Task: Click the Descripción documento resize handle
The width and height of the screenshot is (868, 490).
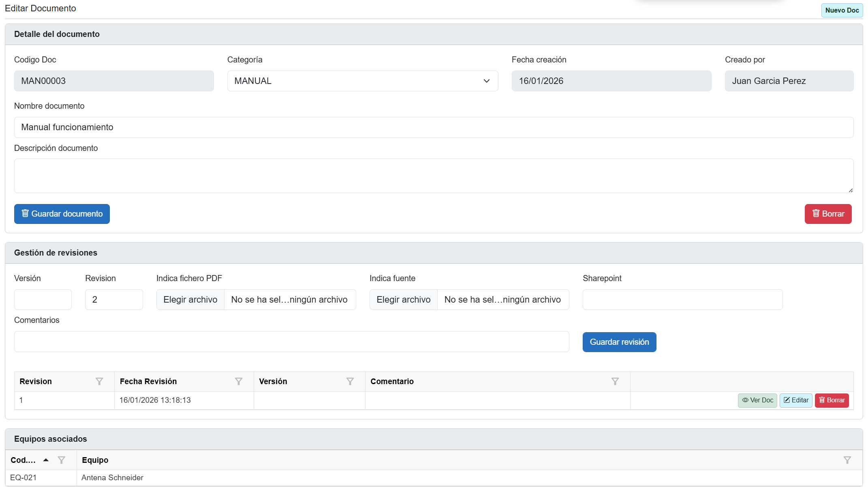Action: click(851, 190)
